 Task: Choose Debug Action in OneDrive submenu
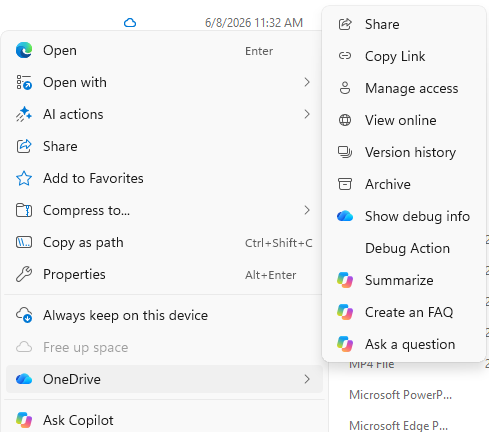[x=404, y=248]
